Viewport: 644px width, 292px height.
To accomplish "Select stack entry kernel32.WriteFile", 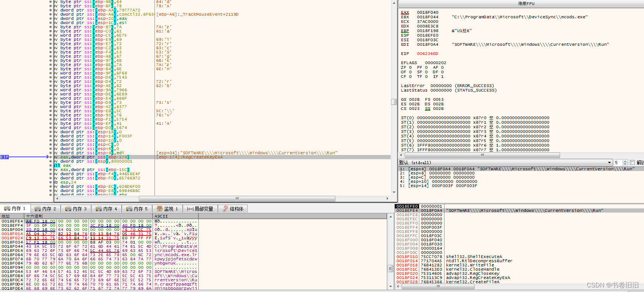I will 470,265.
